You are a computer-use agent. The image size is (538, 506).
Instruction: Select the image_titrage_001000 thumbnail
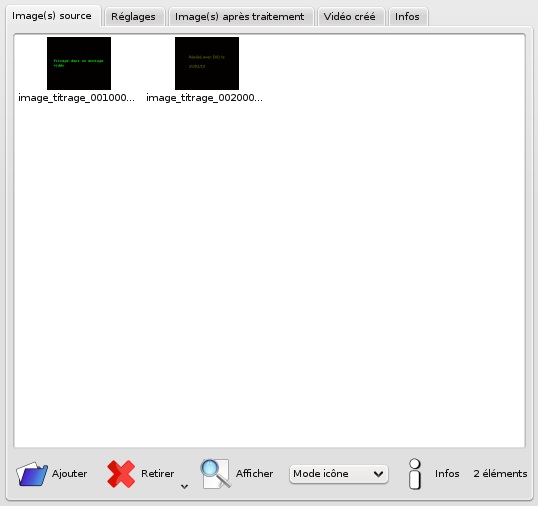(79, 63)
